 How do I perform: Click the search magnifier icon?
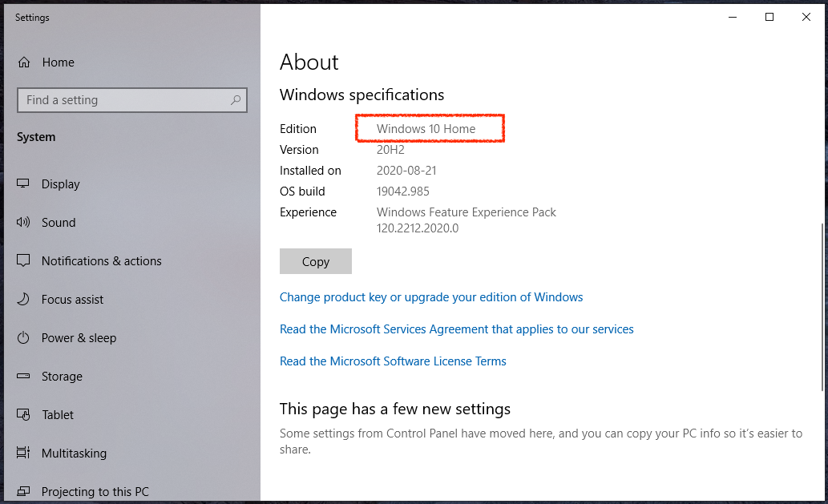tap(236, 99)
